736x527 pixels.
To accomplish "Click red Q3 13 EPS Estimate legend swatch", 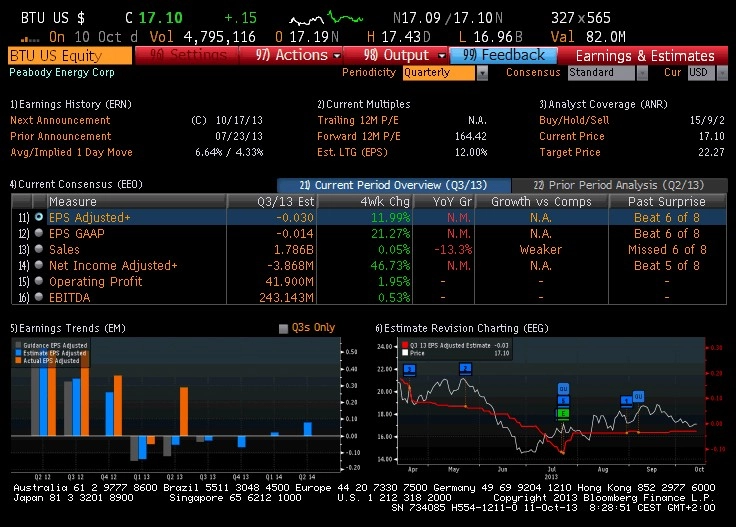I will [405, 345].
